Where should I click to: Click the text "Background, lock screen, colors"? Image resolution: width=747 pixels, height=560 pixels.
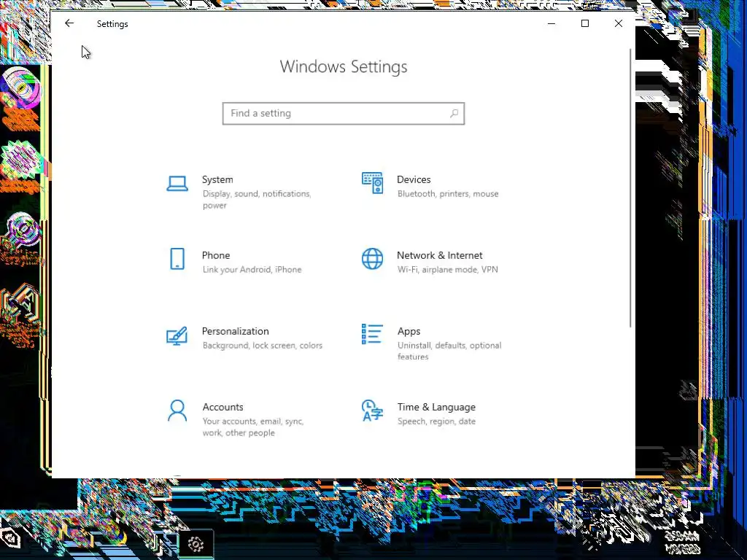(x=263, y=345)
